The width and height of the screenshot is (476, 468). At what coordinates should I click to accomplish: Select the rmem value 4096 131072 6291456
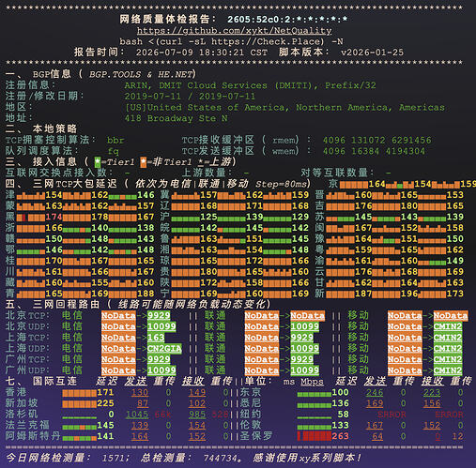pyautogui.click(x=376, y=140)
